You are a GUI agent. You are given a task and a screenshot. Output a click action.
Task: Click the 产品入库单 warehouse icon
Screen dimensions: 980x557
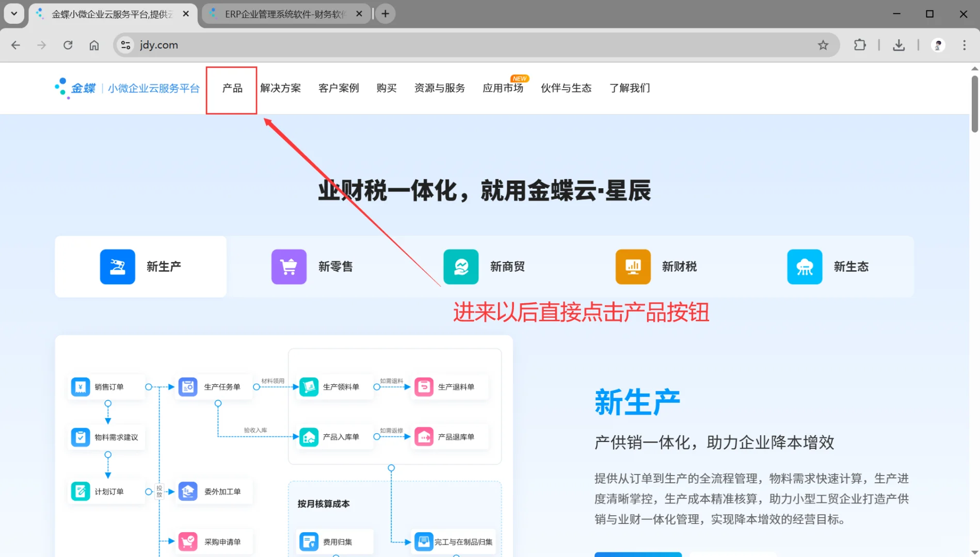click(308, 437)
